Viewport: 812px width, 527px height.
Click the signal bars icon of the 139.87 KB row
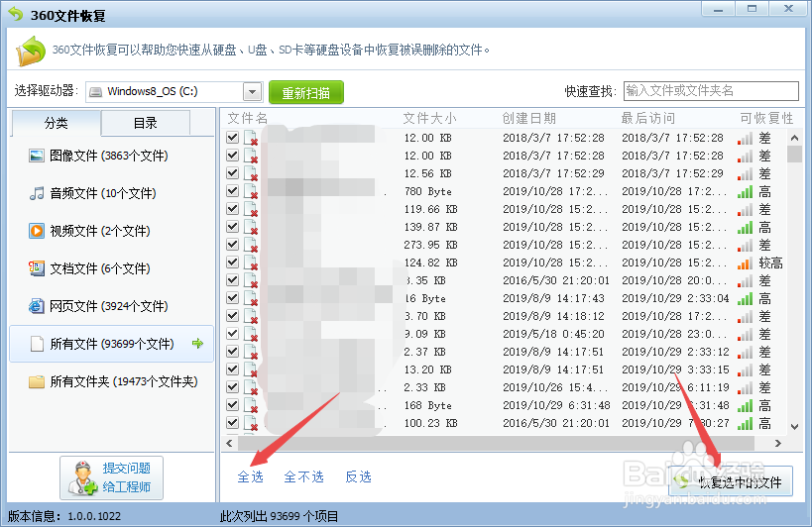(x=745, y=227)
